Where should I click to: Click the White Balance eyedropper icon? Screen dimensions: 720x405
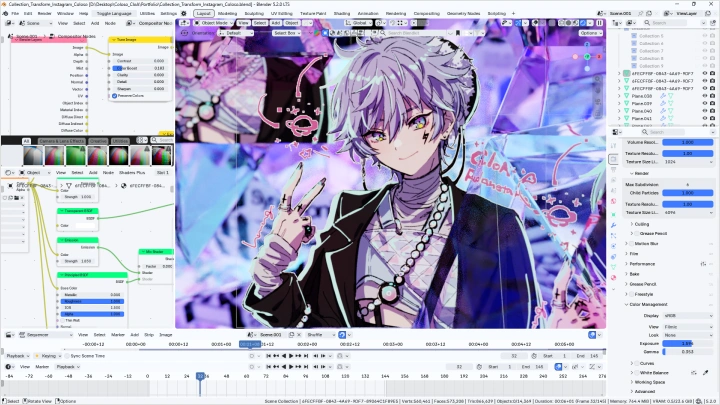coord(705,372)
